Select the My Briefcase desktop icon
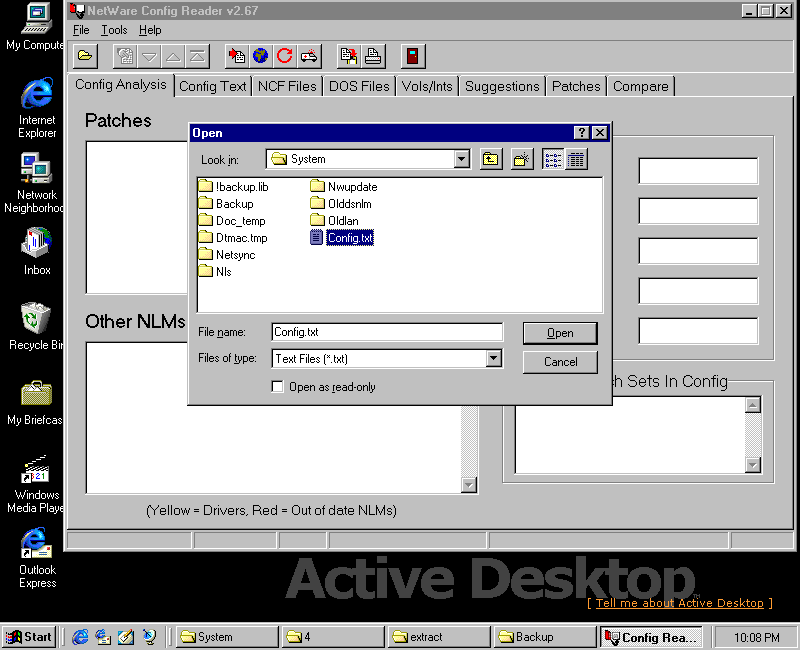 36,403
